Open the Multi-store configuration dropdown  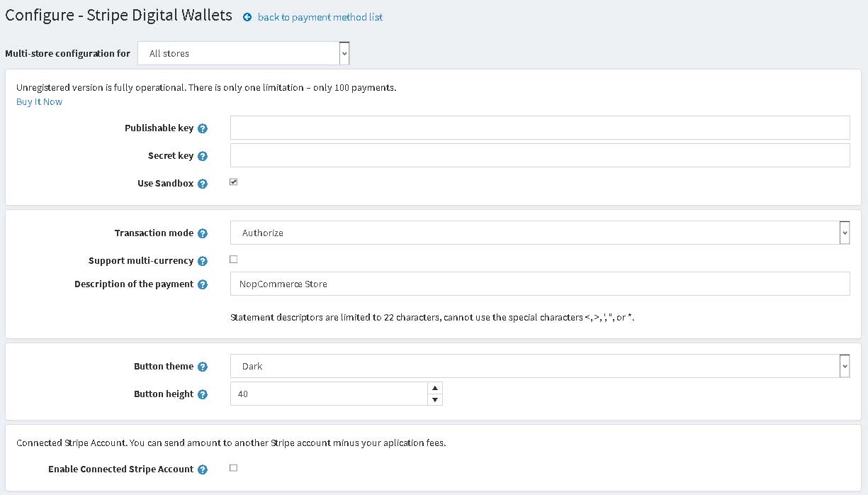(x=244, y=53)
